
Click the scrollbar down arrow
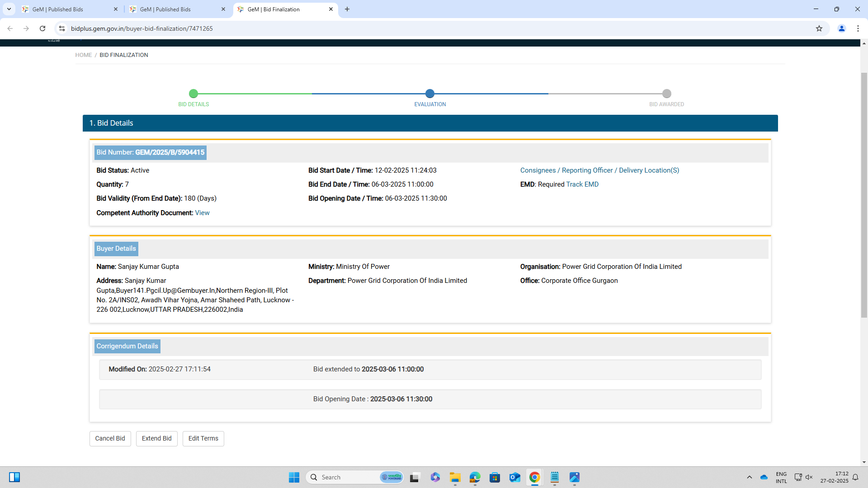coord(864,462)
